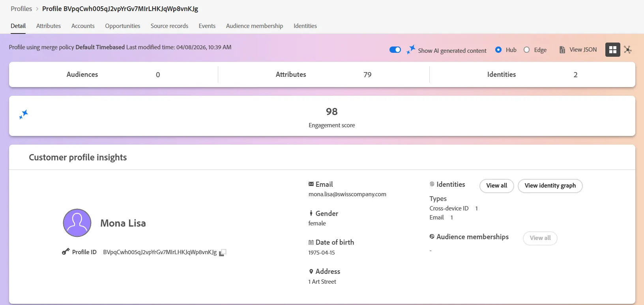Open the Audience membership tab
Viewport: 644px width, 305px height.
[x=255, y=26]
